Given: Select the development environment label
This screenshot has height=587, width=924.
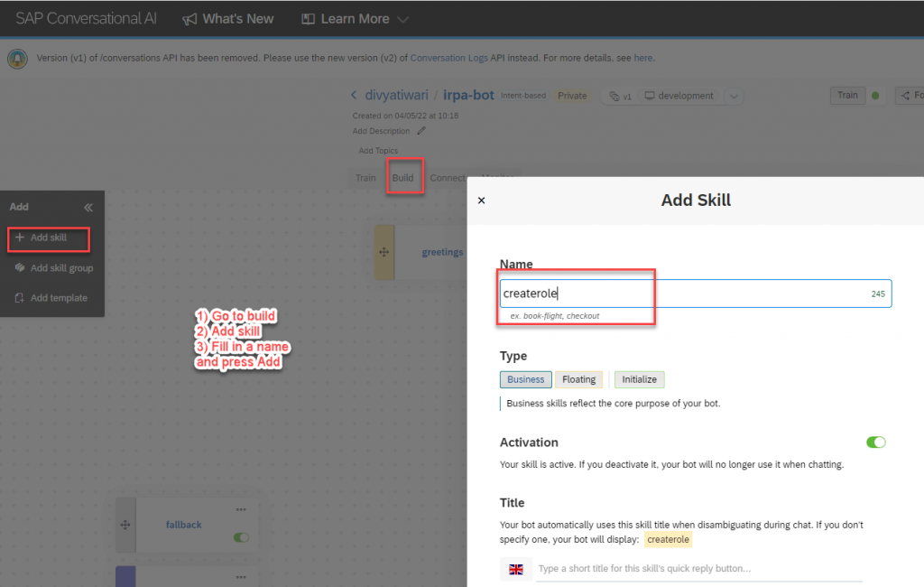Looking at the screenshot, I should coord(679,96).
